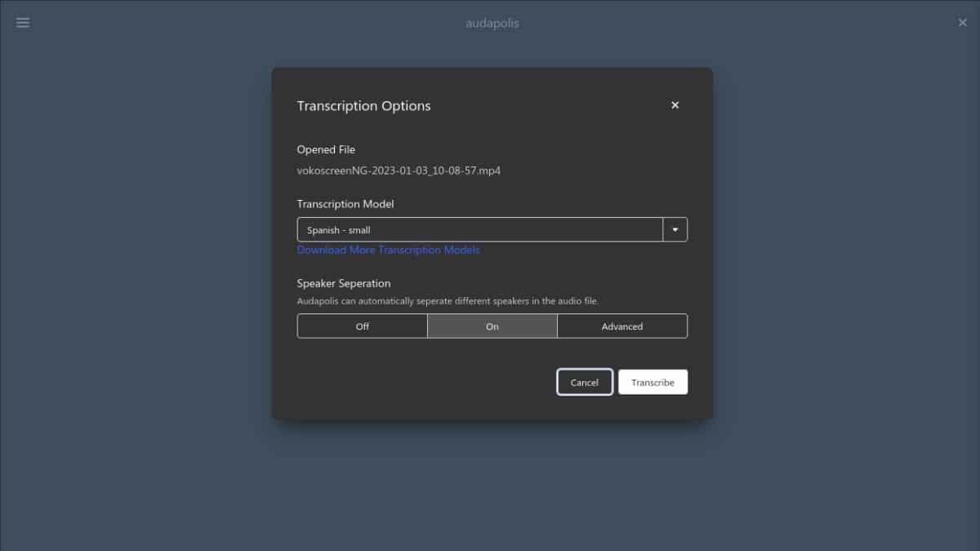Screen dimensions: 980x551
Task: Open Download More Transcription Models link
Action: (389, 250)
